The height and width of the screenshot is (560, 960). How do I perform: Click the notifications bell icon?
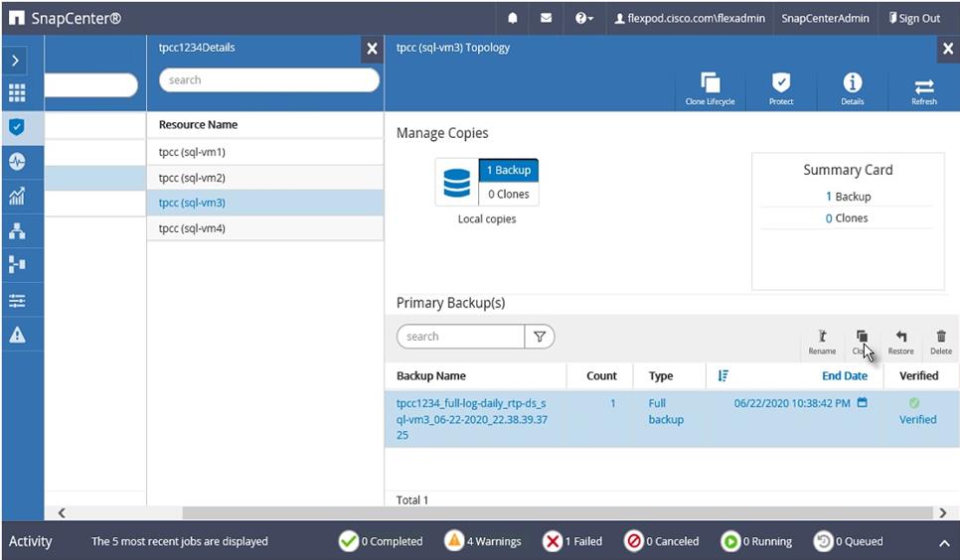pyautogui.click(x=513, y=18)
